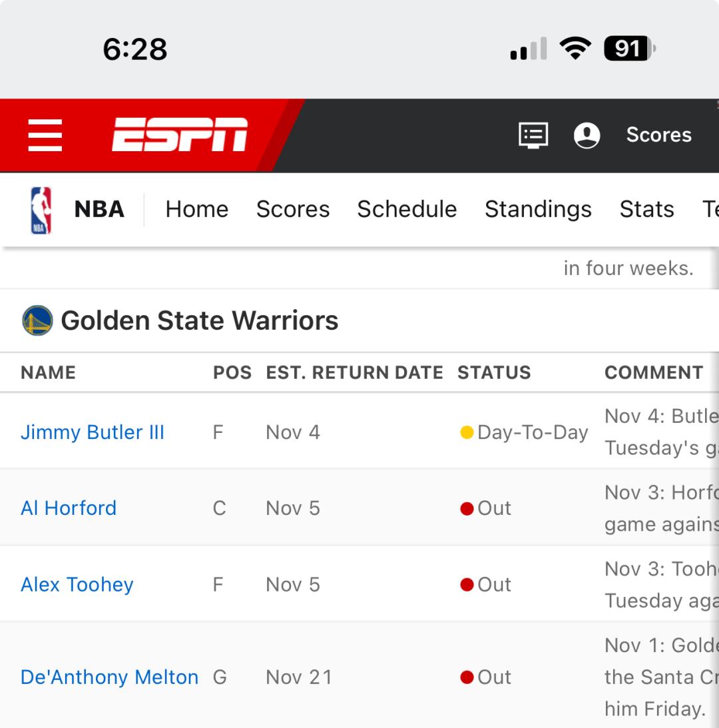
Task: Open the ESPN hamburger menu
Action: click(x=45, y=135)
